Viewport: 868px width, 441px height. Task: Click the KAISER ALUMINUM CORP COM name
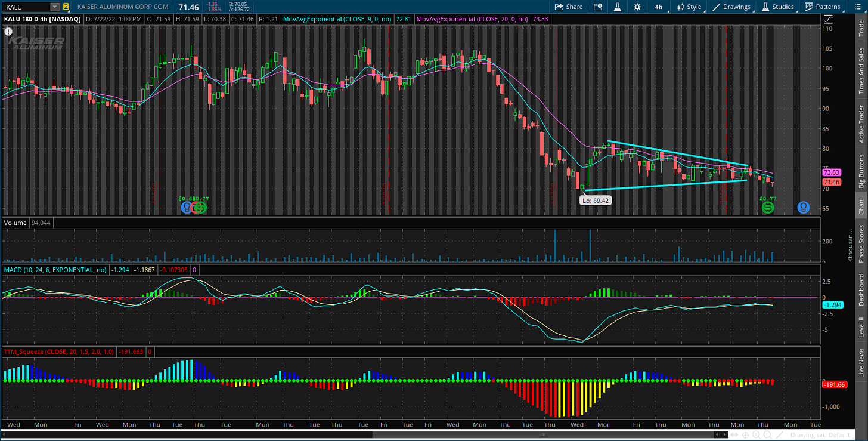[122, 7]
